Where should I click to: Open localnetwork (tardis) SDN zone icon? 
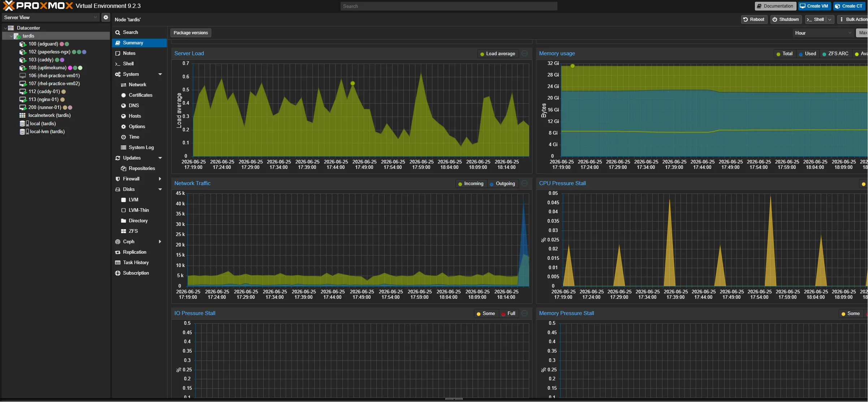pos(22,115)
